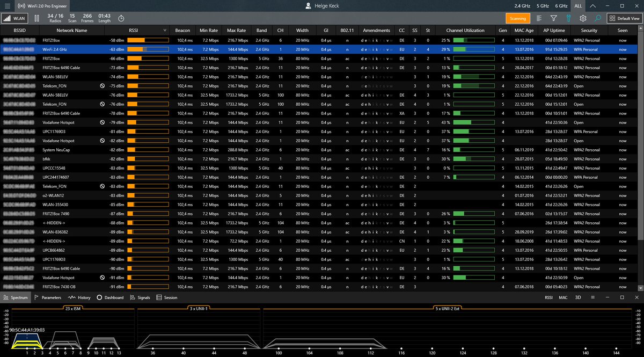Screen dimensions: 644x357
Task: Select channel 36 marker in spectrum
Action: (153, 348)
